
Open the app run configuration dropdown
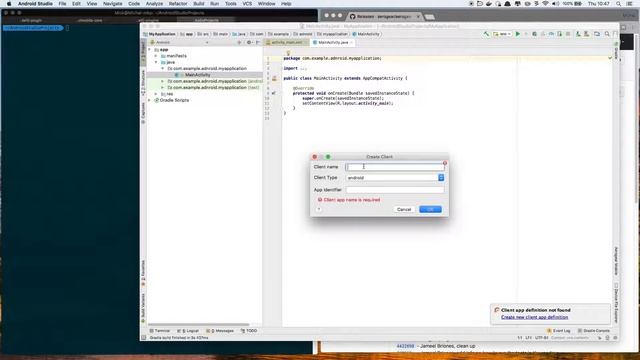(x=502, y=34)
